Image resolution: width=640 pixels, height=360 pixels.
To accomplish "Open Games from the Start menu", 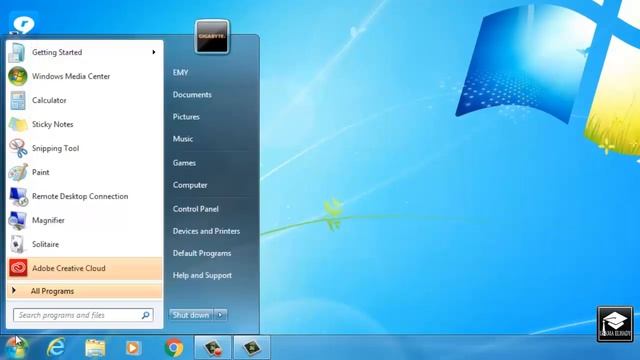I will pos(184,163).
